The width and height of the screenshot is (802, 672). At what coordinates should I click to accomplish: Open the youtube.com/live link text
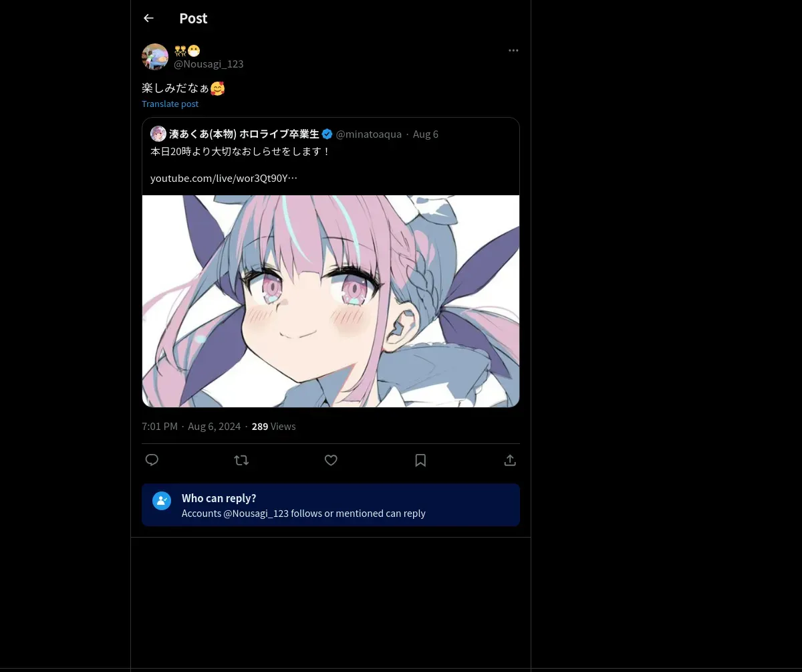coord(224,178)
